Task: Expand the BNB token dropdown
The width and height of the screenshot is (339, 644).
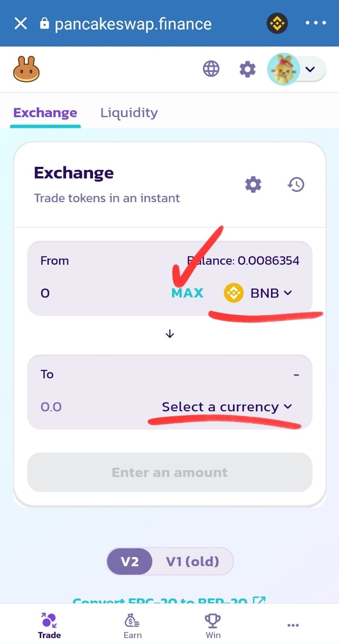Action: click(x=258, y=293)
